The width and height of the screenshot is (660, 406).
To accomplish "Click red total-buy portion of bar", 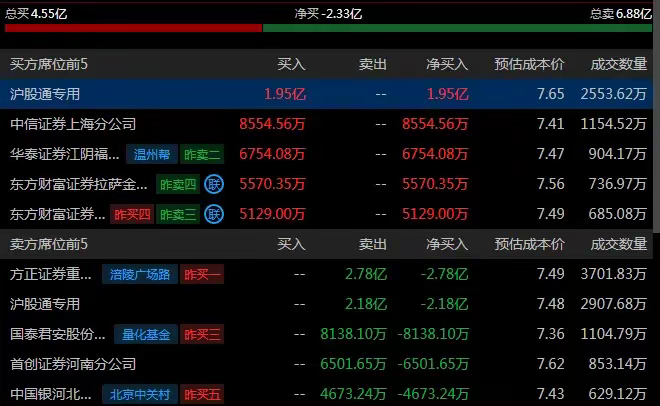I will pos(133,28).
